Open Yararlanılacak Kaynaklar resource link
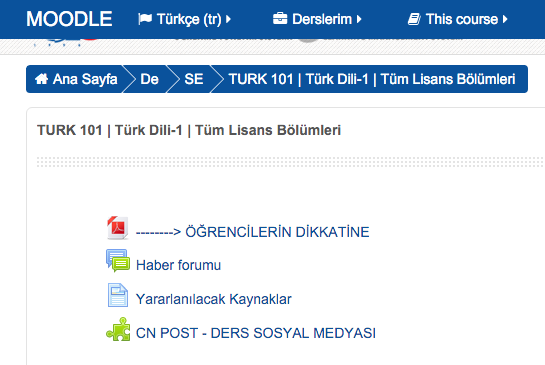This screenshot has height=365, width=545. pos(213,299)
